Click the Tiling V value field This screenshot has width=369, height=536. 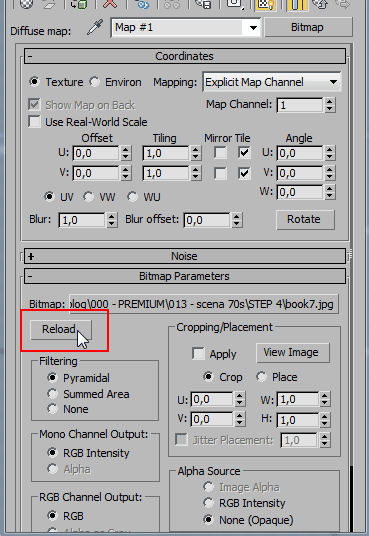pos(166,173)
